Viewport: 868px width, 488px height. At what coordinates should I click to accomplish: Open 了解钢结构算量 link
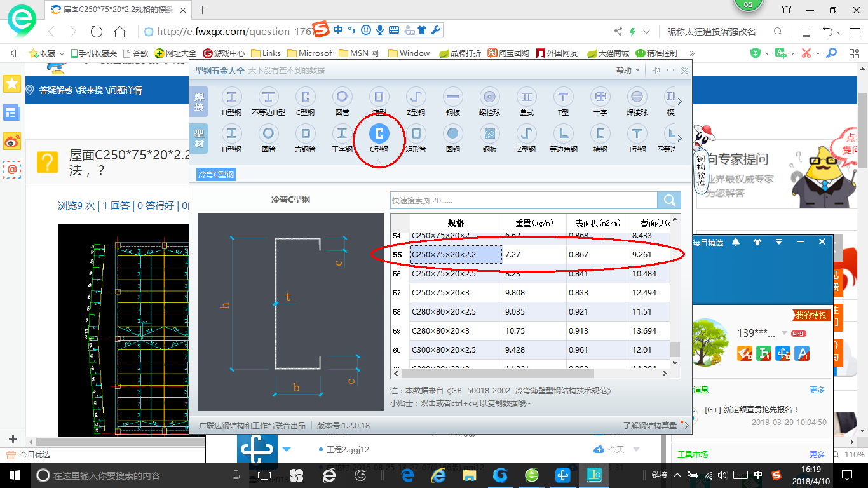coord(650,425)
